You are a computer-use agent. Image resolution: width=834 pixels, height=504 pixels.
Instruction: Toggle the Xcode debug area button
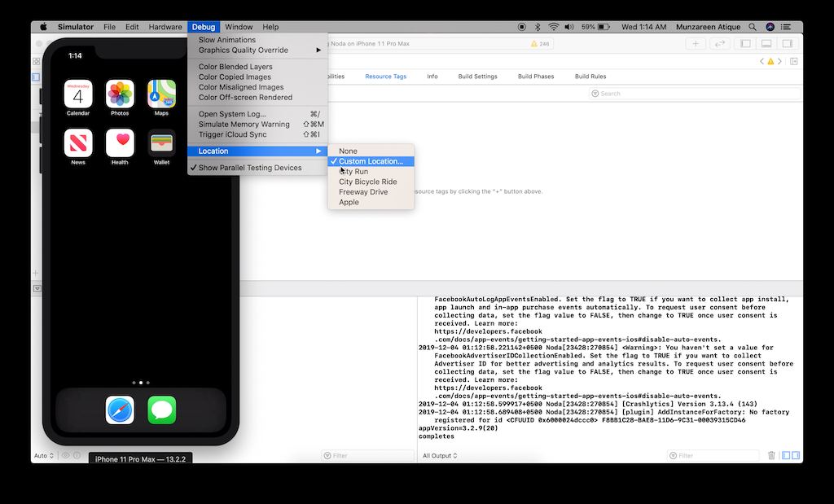point(766,44)
